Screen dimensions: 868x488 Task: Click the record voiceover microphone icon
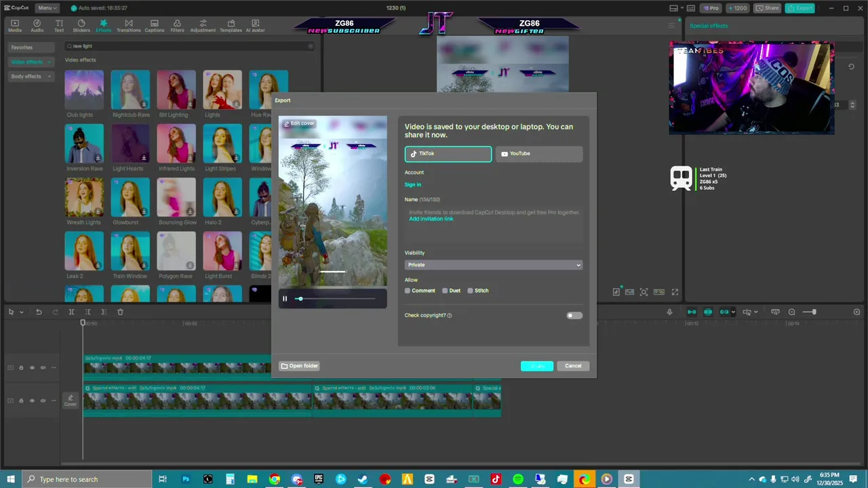[x=669, y=312]
